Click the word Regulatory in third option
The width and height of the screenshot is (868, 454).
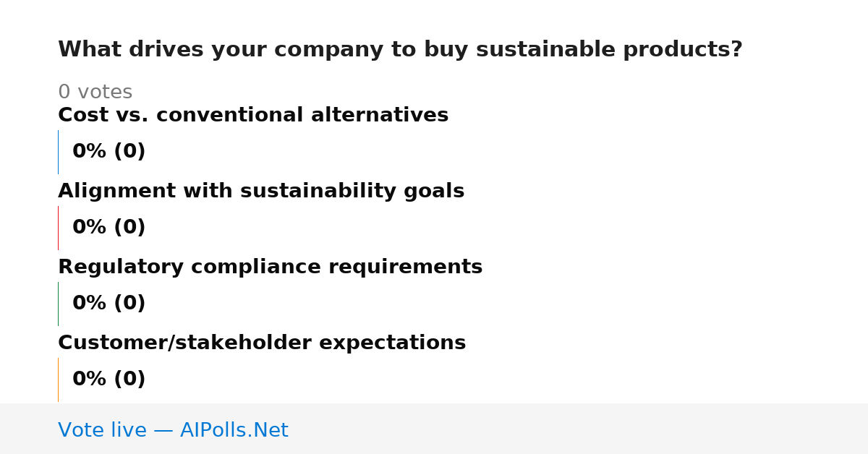121,267
